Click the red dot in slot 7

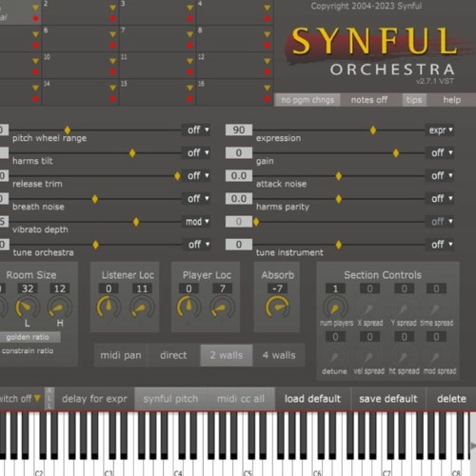tap(190, 46)
